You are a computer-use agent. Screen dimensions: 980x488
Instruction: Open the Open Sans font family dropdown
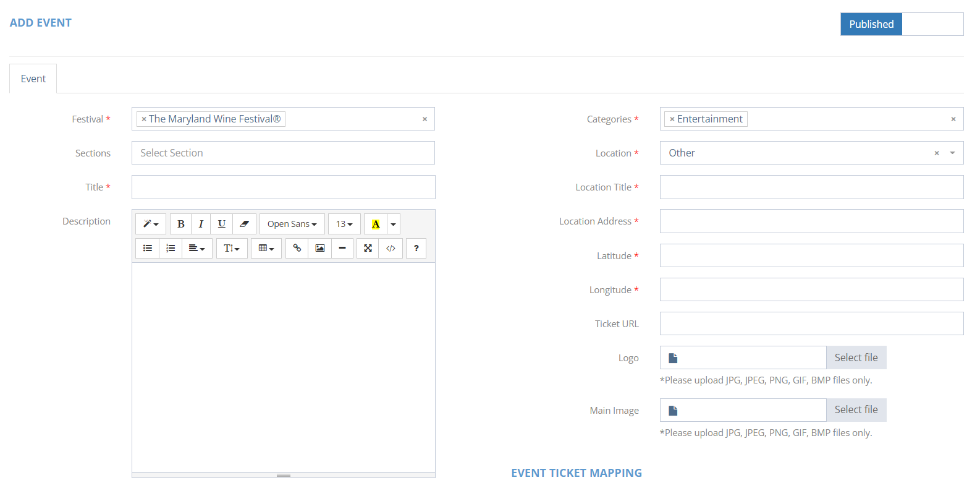click(x=292, y=224)
